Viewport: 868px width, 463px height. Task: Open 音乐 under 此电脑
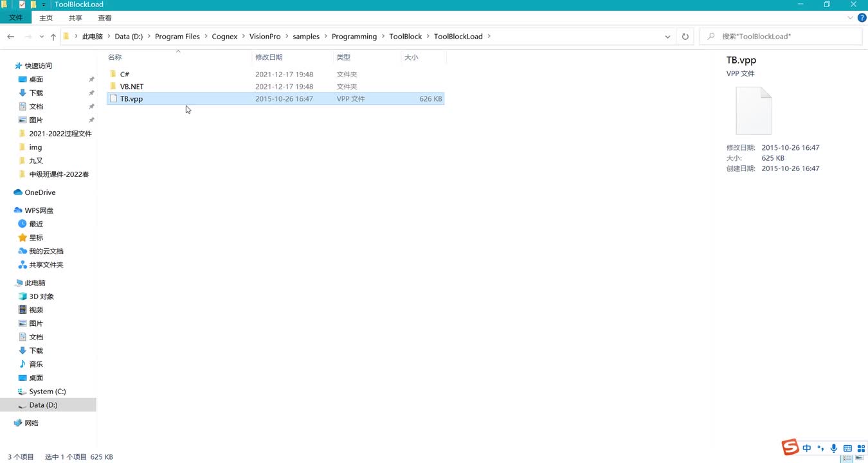[x=36, y=364]
